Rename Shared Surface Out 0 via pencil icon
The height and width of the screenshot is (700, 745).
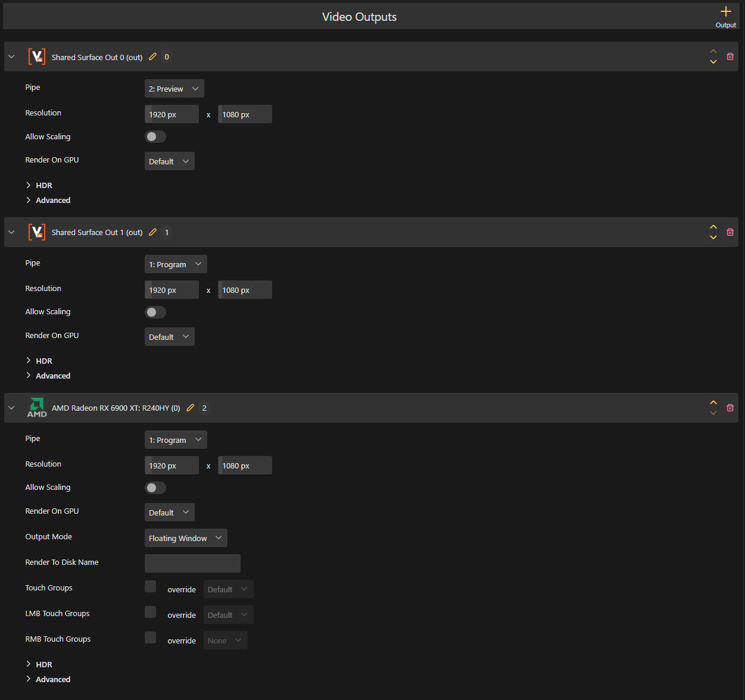[x=152, y=57]
